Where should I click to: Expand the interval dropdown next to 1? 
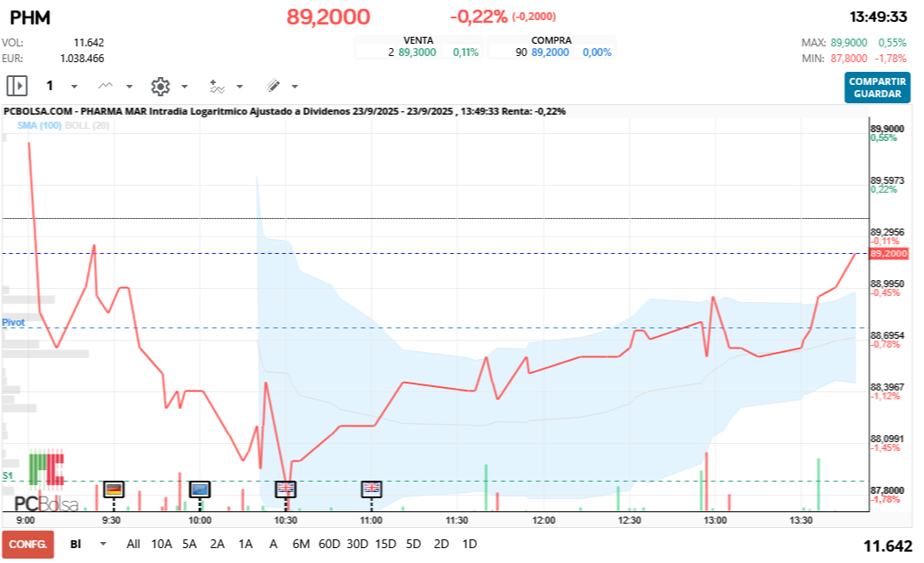click(x=74, y=87)
